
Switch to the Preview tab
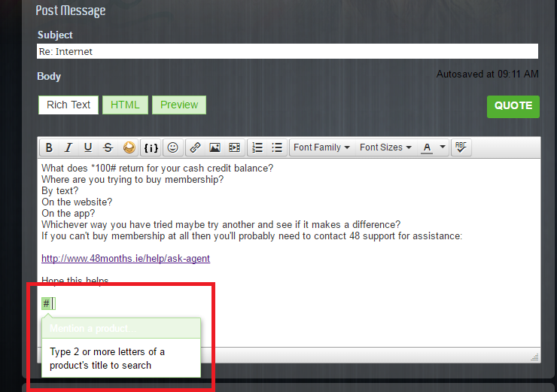[179, 105]
